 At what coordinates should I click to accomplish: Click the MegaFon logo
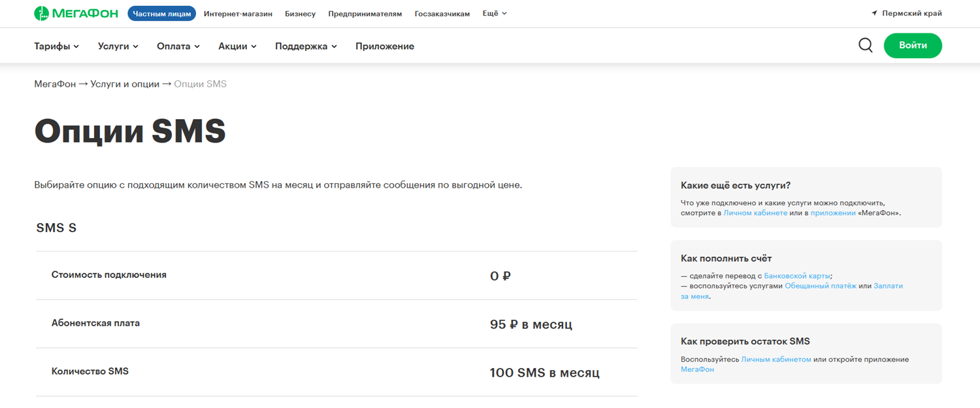pos(76,13)
